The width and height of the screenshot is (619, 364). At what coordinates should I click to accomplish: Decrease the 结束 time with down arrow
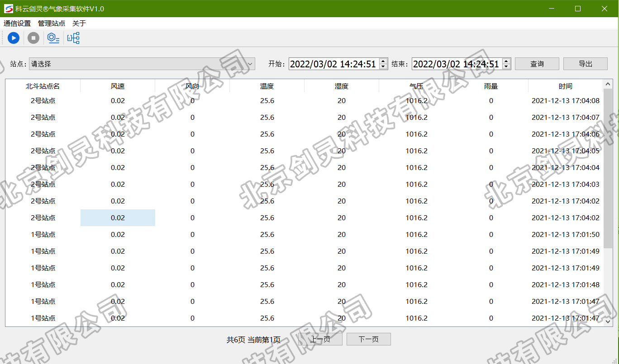506,67
